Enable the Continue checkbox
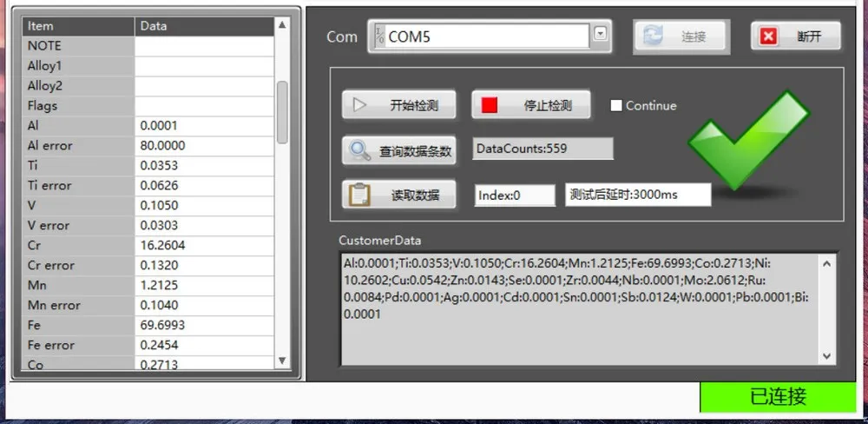Viewport: 868px width, 424px height. 616,106
